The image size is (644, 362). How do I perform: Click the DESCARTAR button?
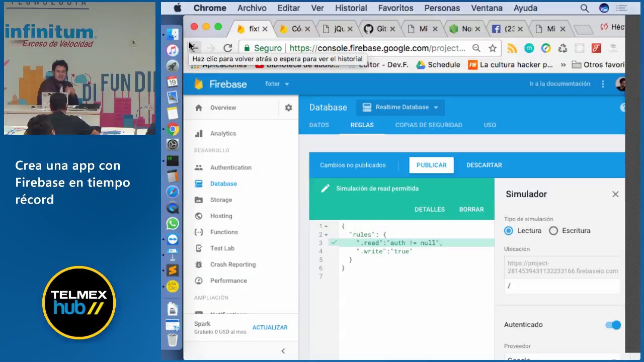click(484, 165)
